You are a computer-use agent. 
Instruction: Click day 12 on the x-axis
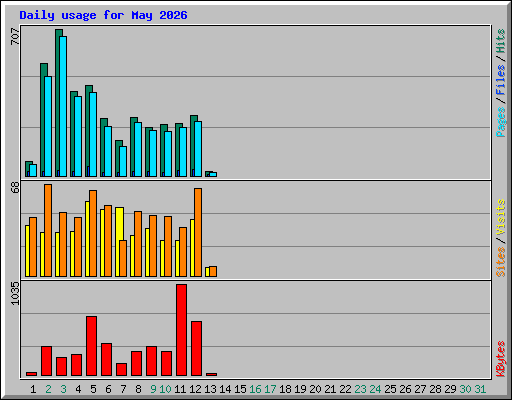(x=195, y=389)
